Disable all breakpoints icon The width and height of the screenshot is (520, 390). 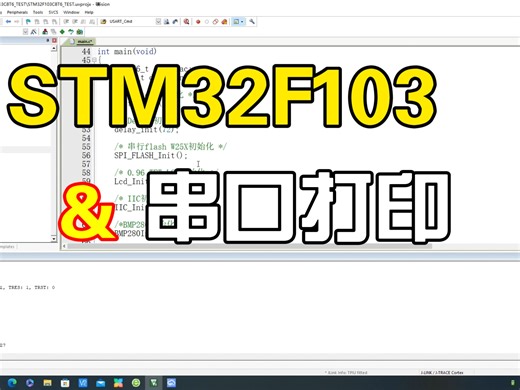tap(215, 22)
